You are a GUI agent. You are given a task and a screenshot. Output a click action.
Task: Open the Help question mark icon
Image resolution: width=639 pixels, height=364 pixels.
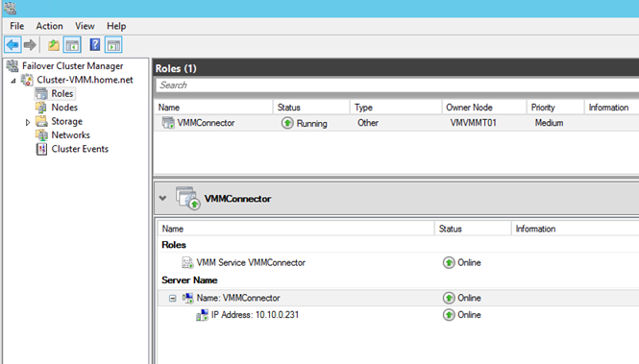(95, 45)
